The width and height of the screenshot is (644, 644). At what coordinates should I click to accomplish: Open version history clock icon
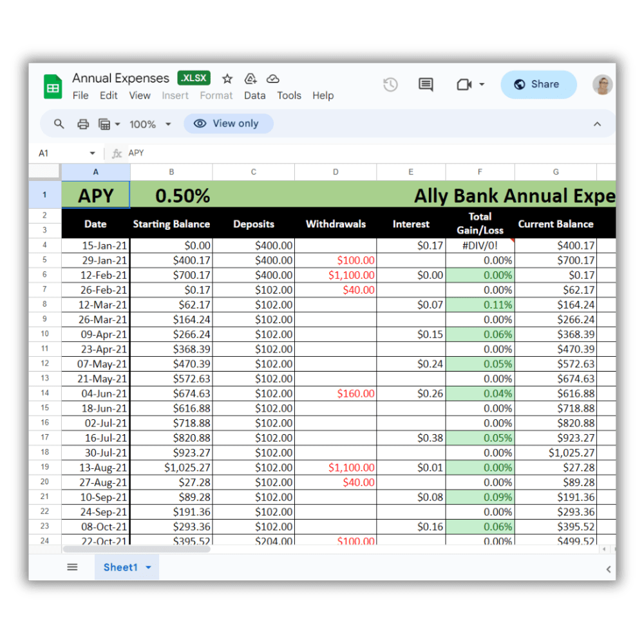coord(390,84)
